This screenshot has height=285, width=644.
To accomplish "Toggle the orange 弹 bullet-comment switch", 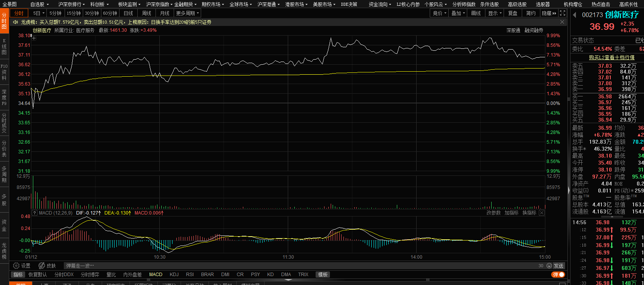I will [x=558, y=275].
